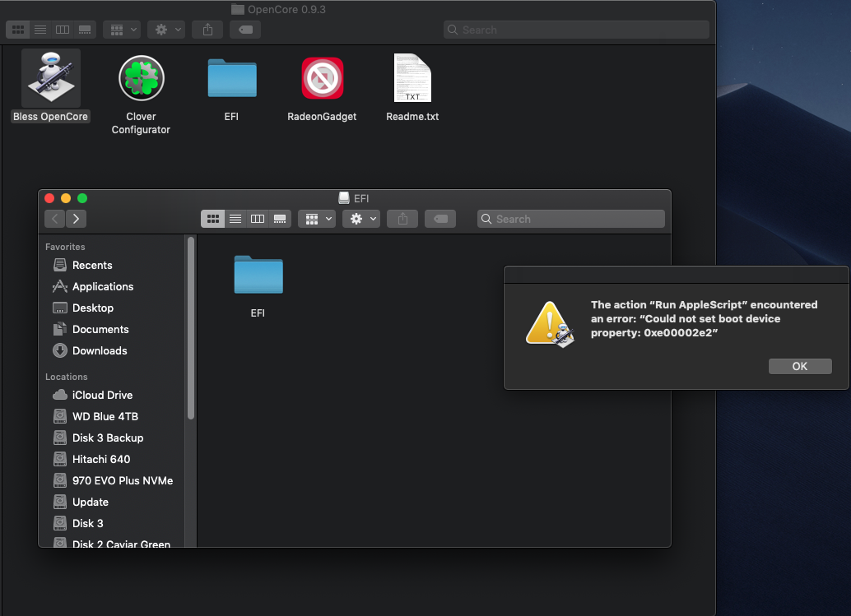
Task: Open the action gear menu in EFI window
Action: pos(361,219)
